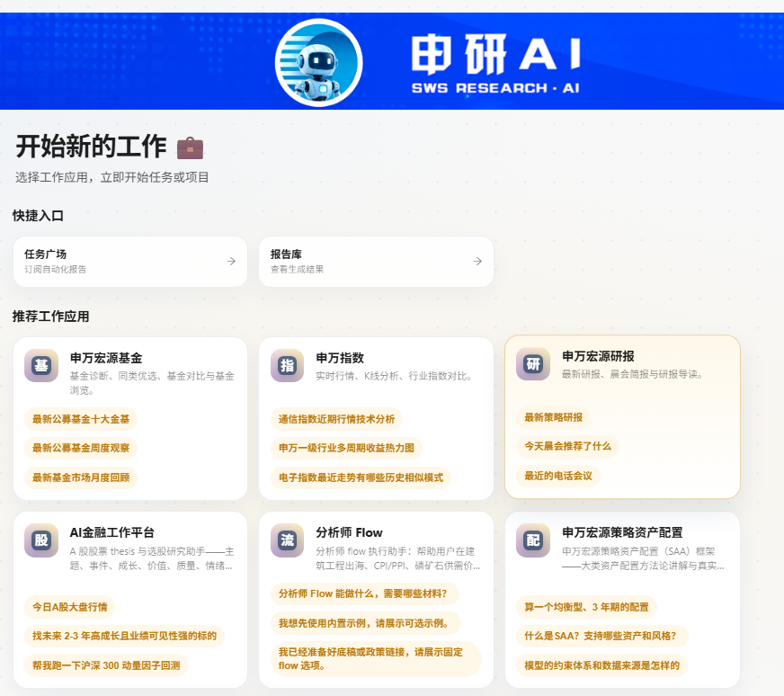The height and width of the screenshot is (696, 784).
Task: Open the 申万指数 app icon
Action: coord(287,365)
